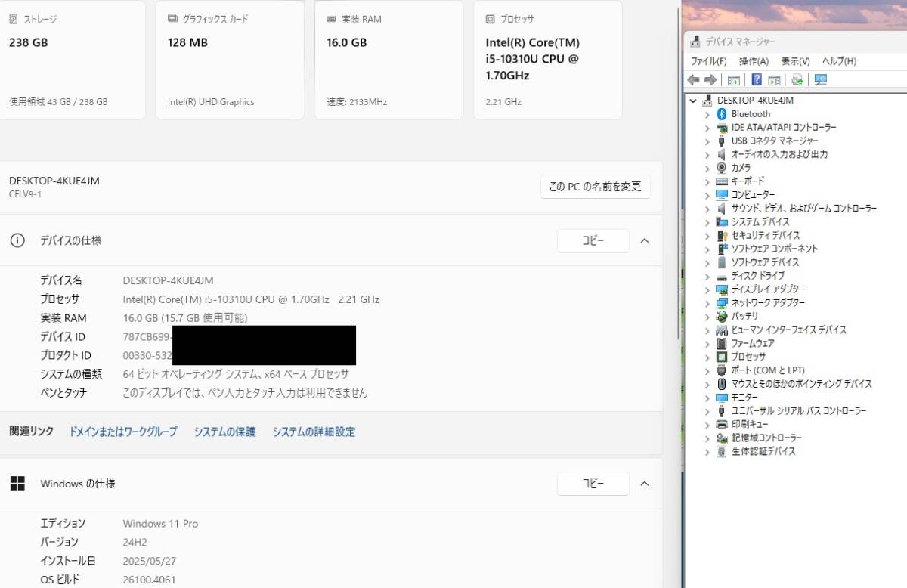Click the セキュリティ デバイス icon
This screenshot has height=588, width=907.
722,235
